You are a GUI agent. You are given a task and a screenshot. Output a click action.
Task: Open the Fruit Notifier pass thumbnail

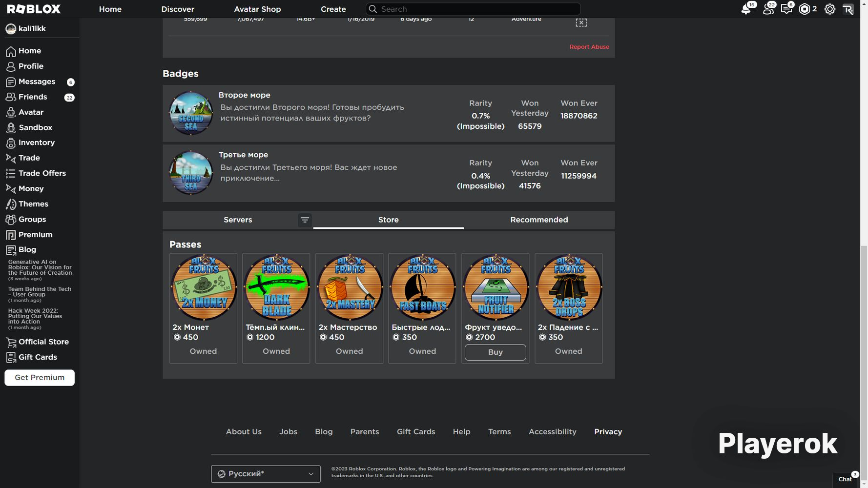pos(496,287)
